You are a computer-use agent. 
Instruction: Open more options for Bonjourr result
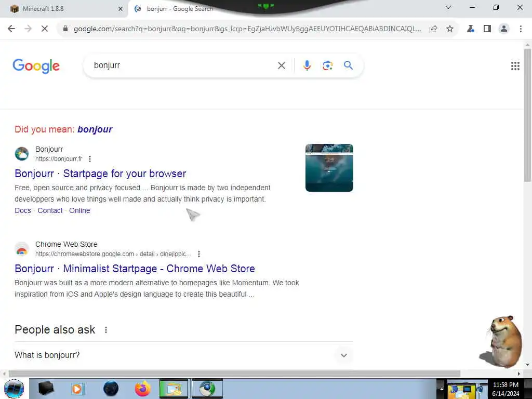89,159
